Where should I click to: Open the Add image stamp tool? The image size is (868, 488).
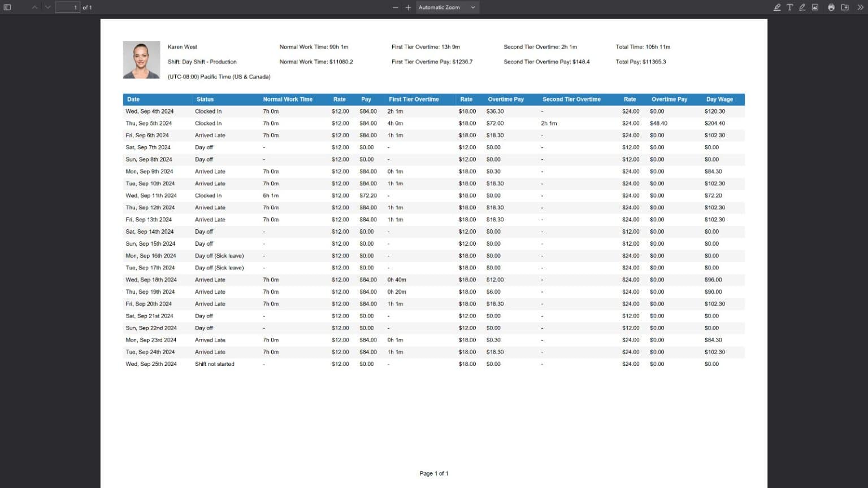[814, 7]
